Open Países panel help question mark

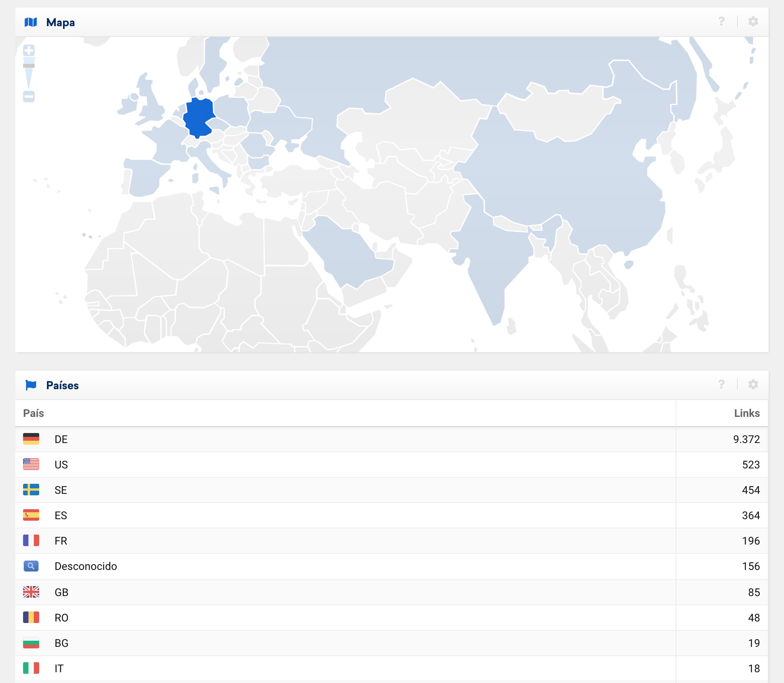pos(721,385)
